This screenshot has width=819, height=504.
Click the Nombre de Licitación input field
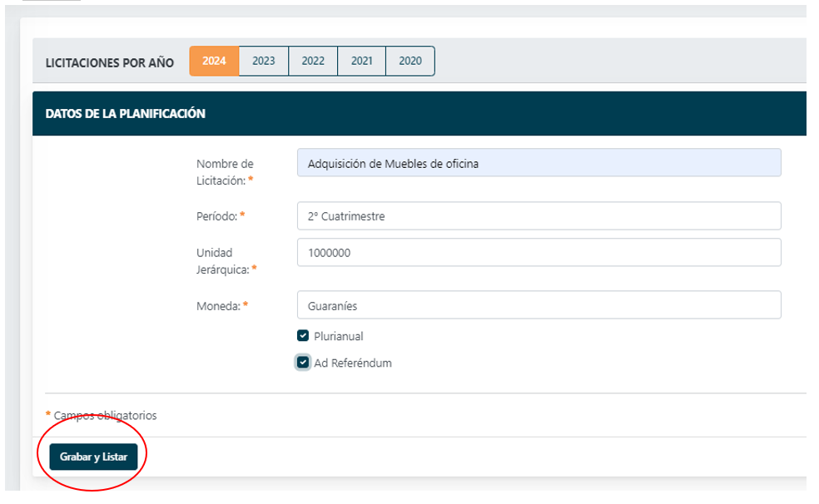coord(539,163)
